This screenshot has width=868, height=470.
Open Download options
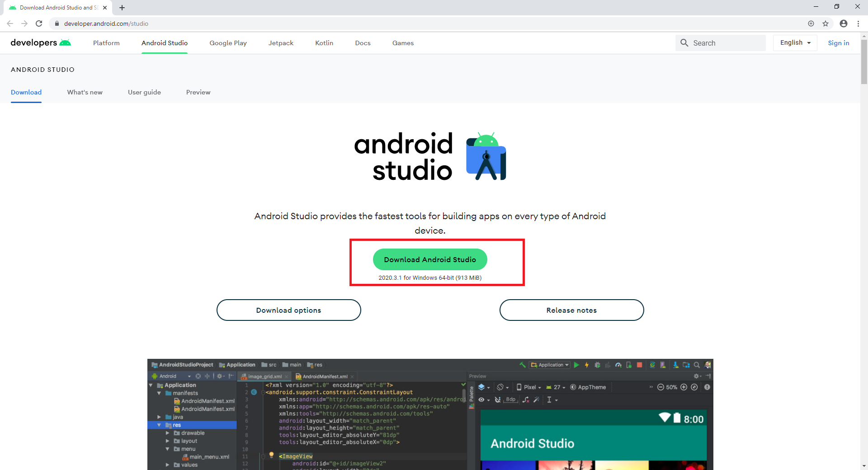coord(289,310)
